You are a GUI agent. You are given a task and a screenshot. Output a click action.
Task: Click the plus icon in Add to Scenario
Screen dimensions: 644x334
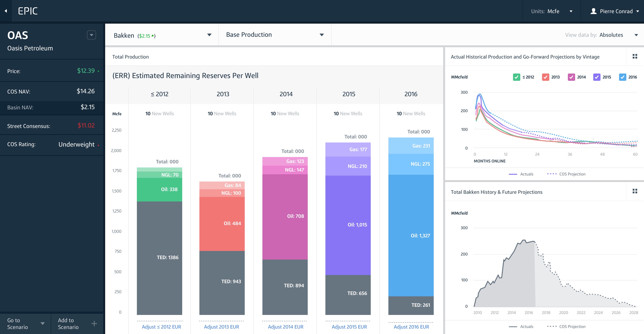[x=94, y=324]
